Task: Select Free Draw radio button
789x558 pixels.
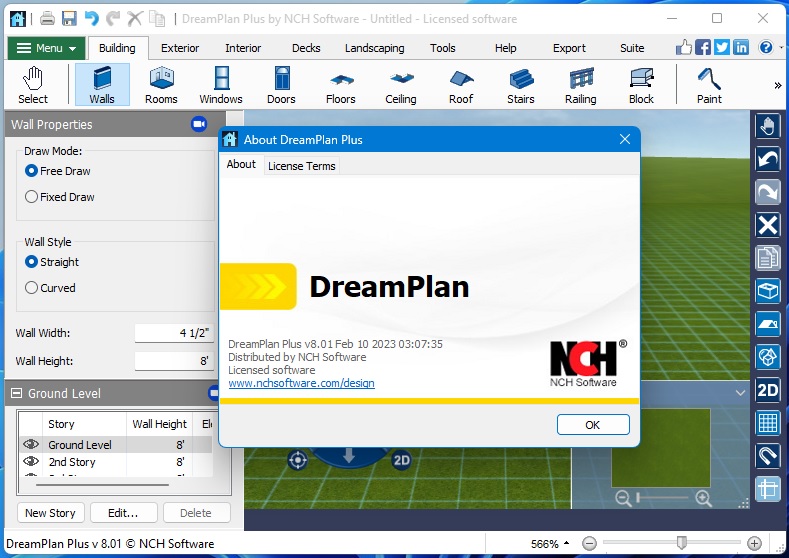Action: tap(31, 171)
